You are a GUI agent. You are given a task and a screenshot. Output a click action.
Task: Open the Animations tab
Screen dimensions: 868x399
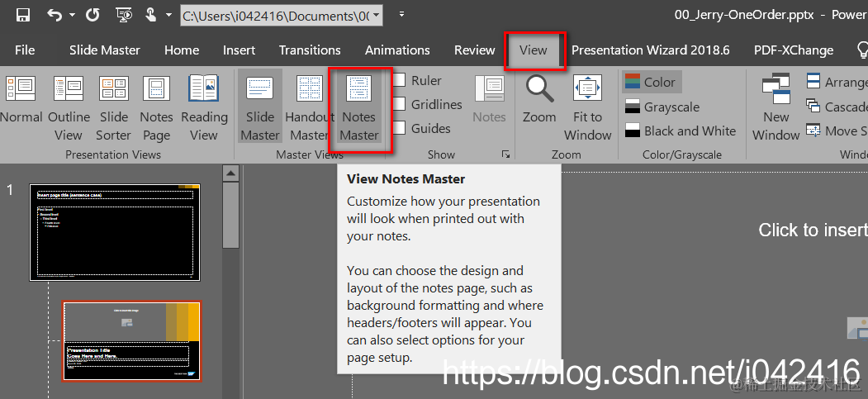pos(397,50)
